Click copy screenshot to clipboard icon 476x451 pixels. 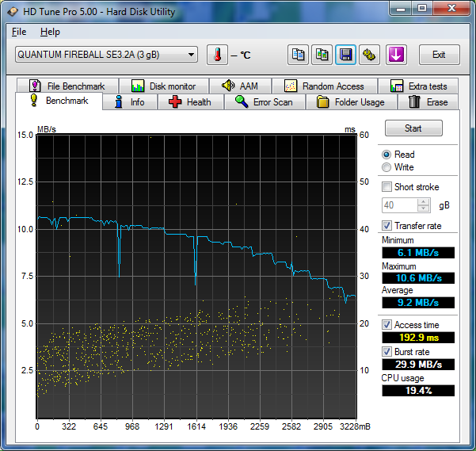(322, 55)
